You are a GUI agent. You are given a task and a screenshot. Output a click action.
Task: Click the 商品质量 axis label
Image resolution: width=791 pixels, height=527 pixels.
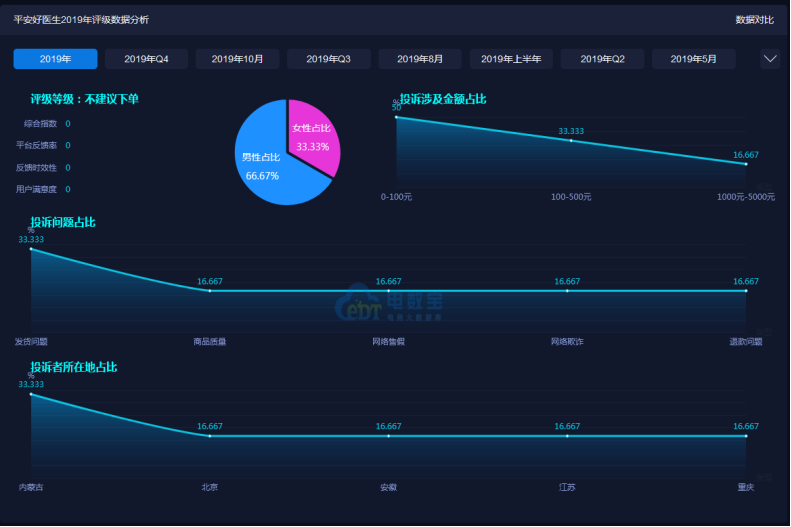pos(210,341)
